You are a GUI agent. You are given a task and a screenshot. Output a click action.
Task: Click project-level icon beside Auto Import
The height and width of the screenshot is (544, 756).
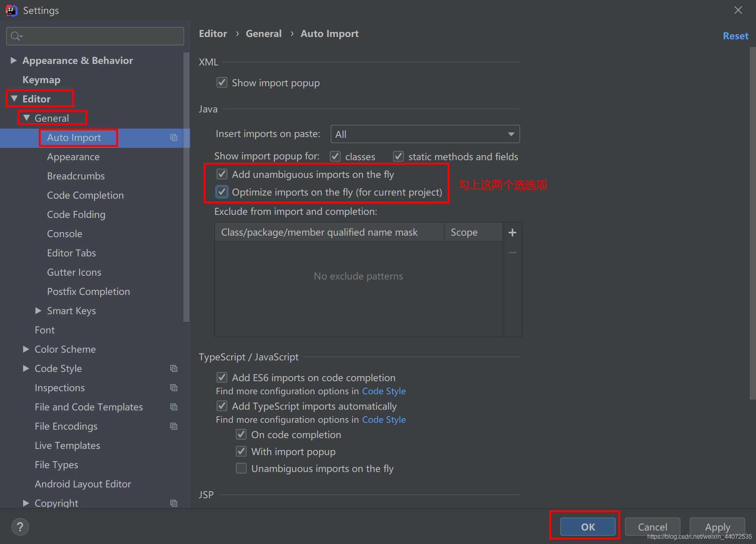(x=174, y=138)
